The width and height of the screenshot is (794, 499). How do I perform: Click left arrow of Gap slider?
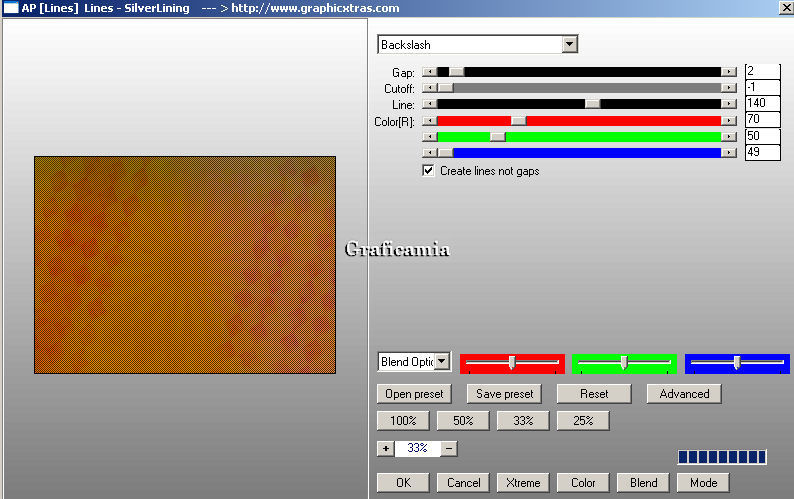[429, 72]
